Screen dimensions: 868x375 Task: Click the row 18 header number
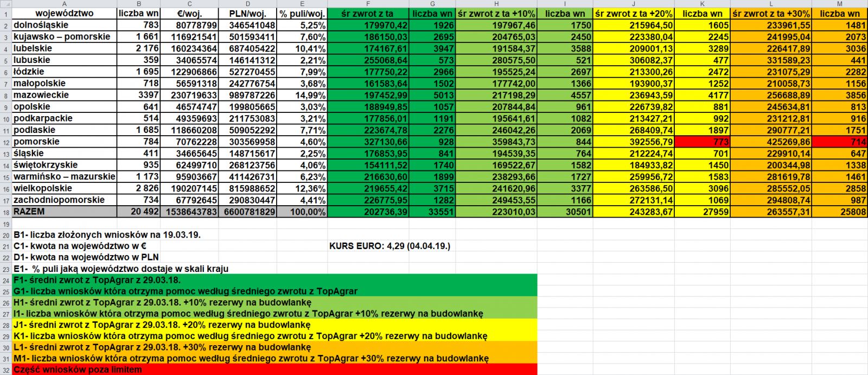point(6,212)
